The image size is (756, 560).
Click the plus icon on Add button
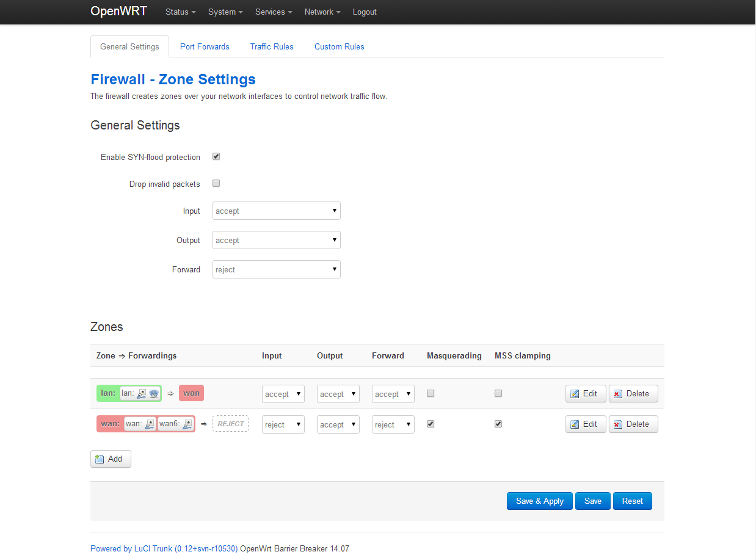tap(100, 459)
